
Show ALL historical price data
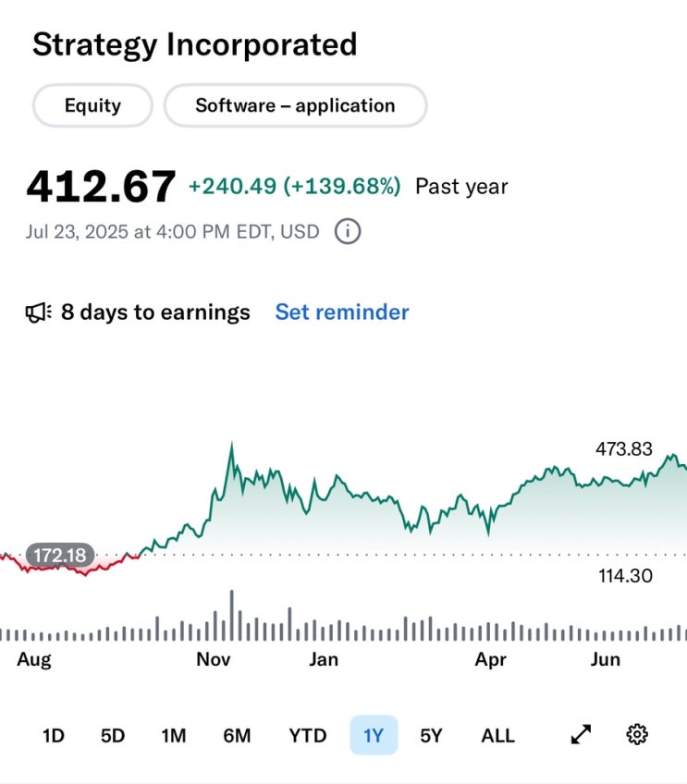(498, 736)
